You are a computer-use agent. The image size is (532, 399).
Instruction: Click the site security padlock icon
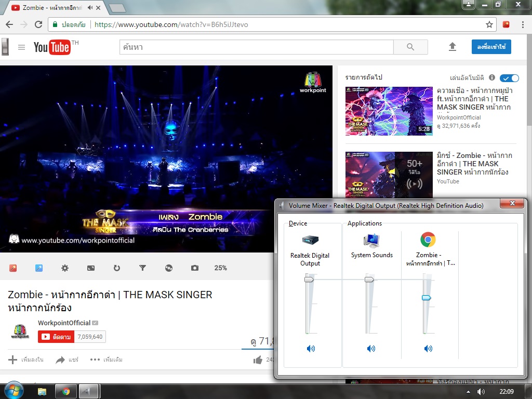click(55, 24)
